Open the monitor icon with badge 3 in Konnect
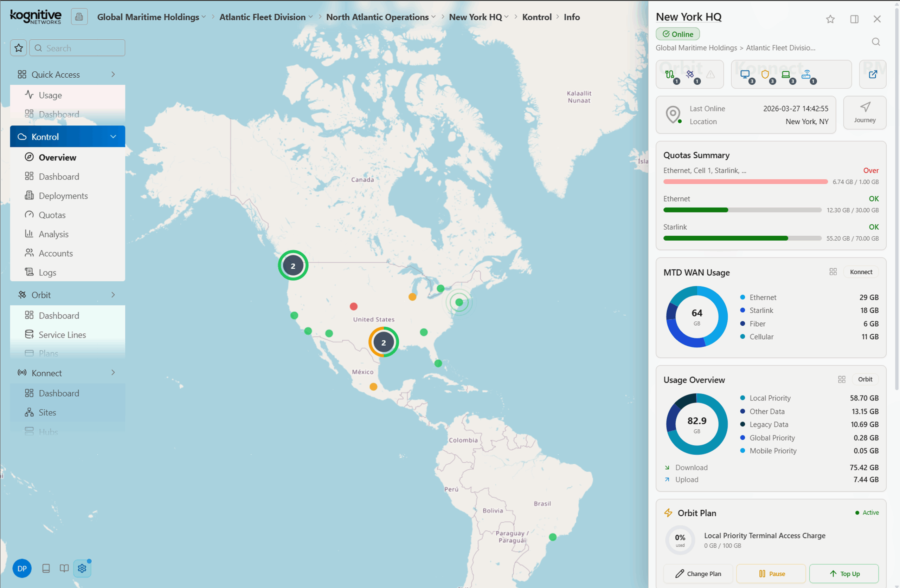900x588 pixels. coord(746,74)
